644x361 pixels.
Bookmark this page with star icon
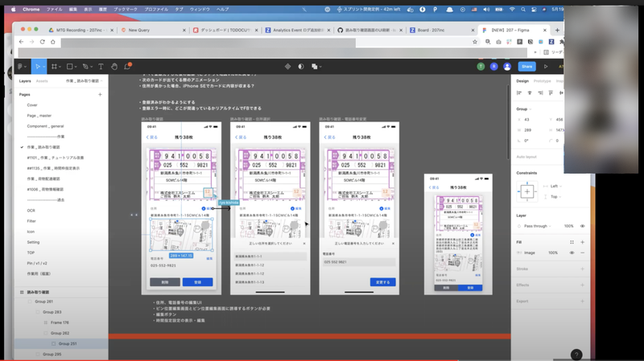(x=475, y=42)
